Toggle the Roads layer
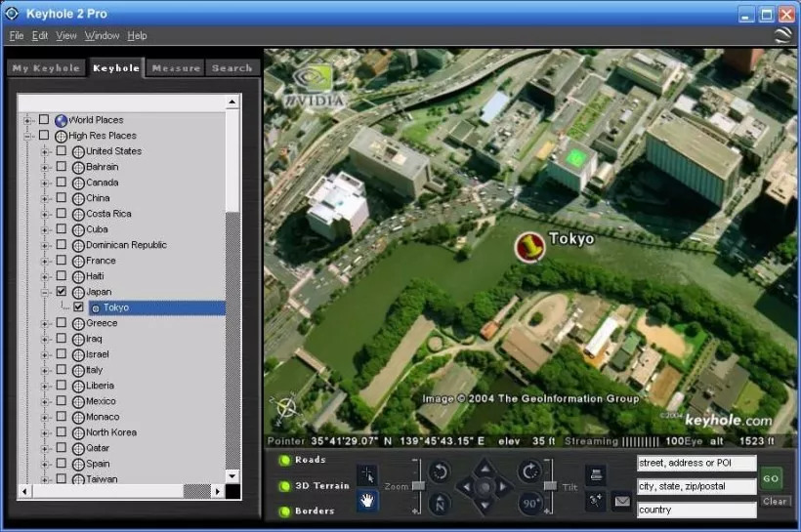Screen dimensions: 801x532 coord(285,460)
